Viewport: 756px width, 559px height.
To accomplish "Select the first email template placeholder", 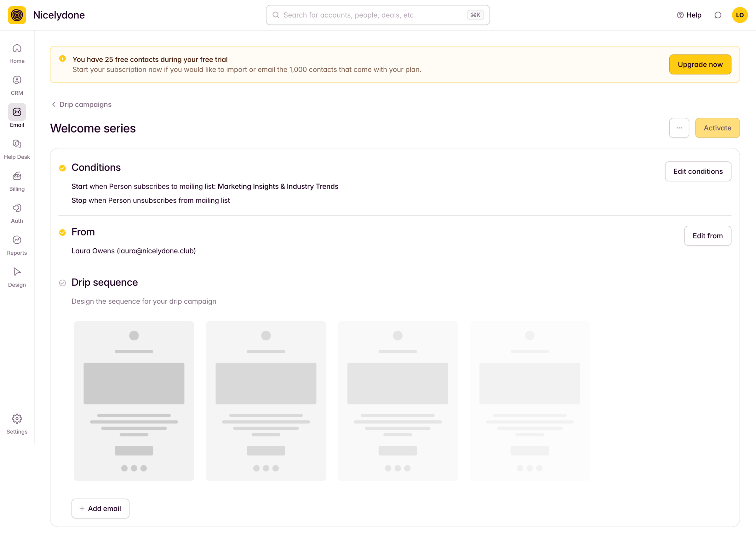I will [134, 401].
